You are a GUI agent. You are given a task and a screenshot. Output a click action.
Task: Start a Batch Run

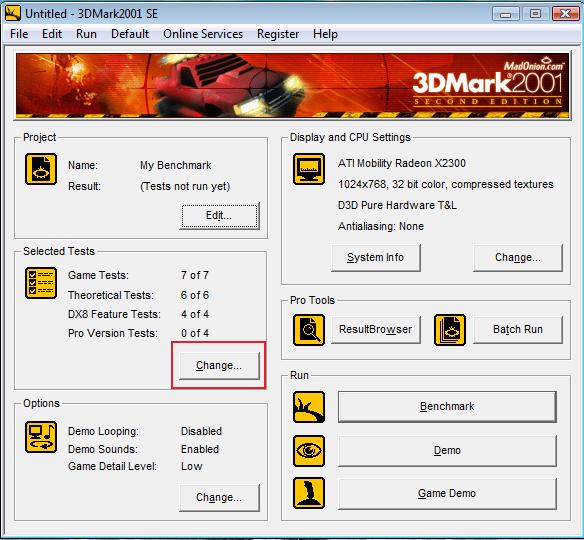pyautogui.click(x=518, y=330)
